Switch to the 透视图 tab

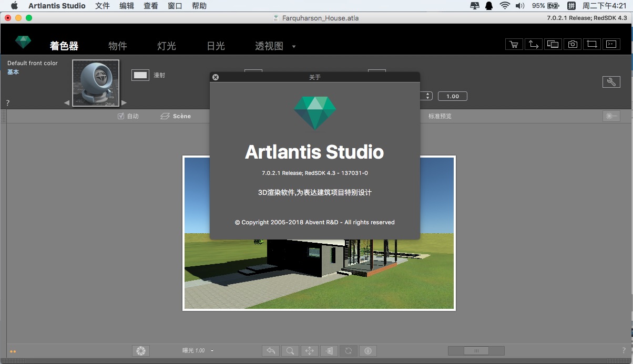click(269, 46)
